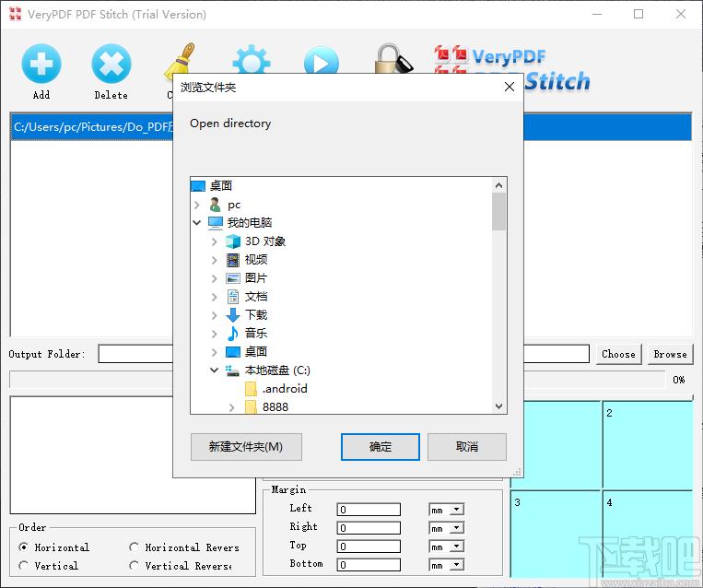The width and height of the screenshot is (703, 588).
Task: Click the folder tree scrollbar thumb
Action: (499, 212)
